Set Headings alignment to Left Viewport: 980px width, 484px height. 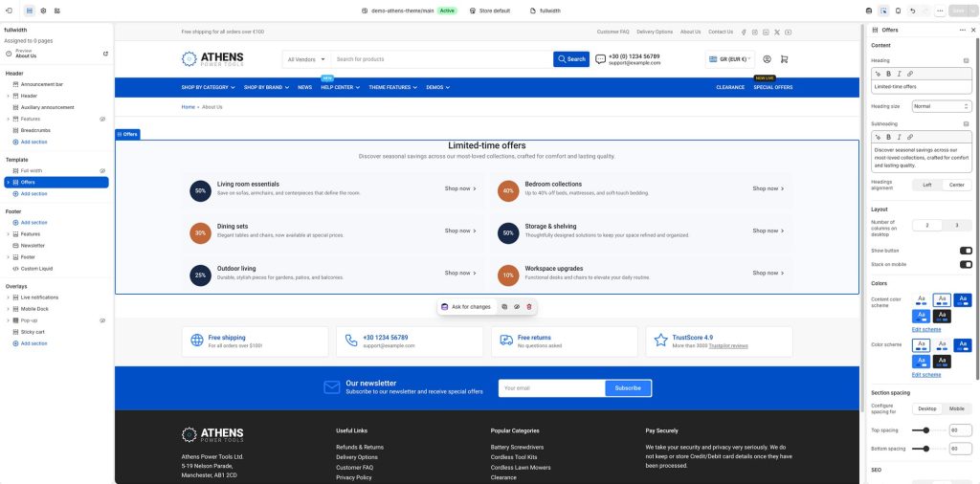[x=926, y=185]
